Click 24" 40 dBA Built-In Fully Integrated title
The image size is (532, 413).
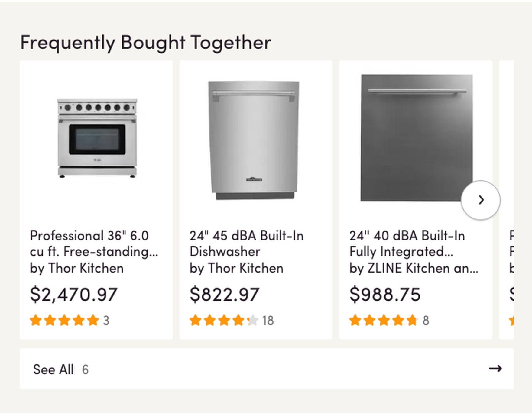click(407, 244)
